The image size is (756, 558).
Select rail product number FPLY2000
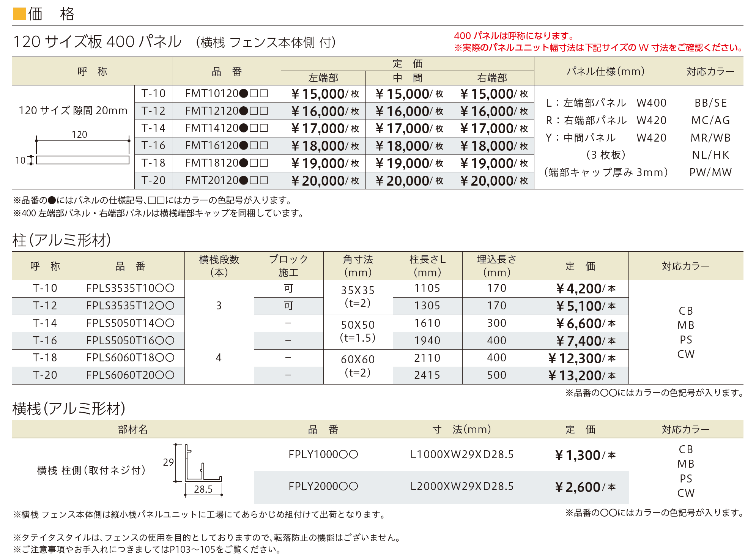[323, 486]
